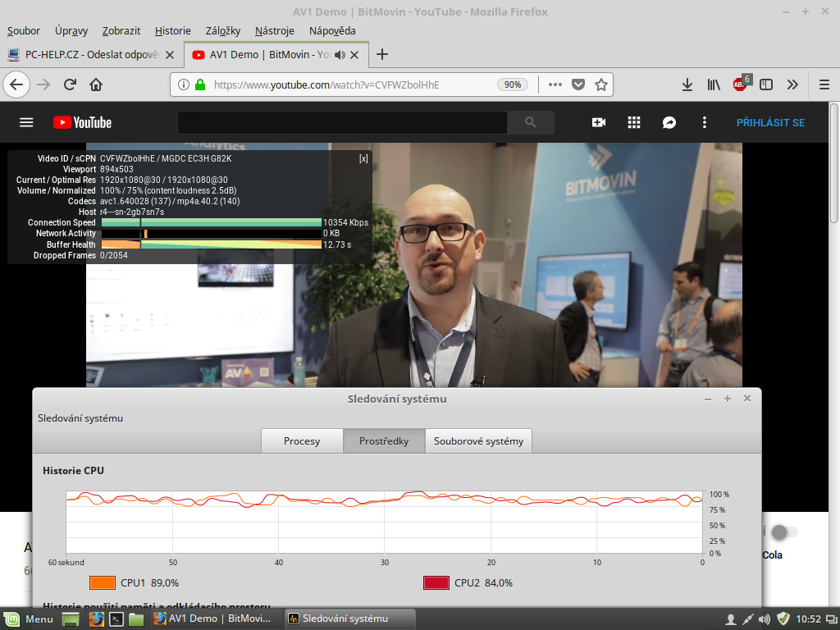The height and width of the screenshot is (630, 840).
Task: Open YouTube settings three-dot menu
Action: (x=704, y=122)
